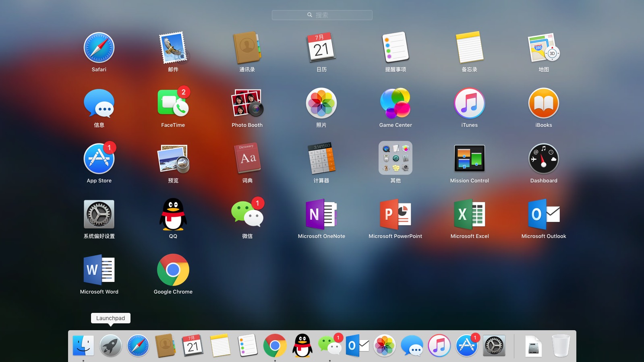Open WeChat from the Dock
The image size is (644, 362).
330,345
